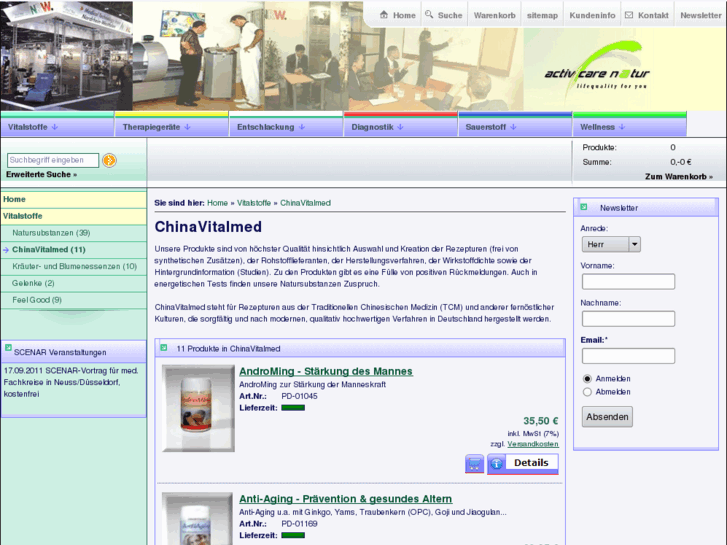Click the blue info icon beside Details
Viewport: 727px width, 545px height.
[497, 463]
